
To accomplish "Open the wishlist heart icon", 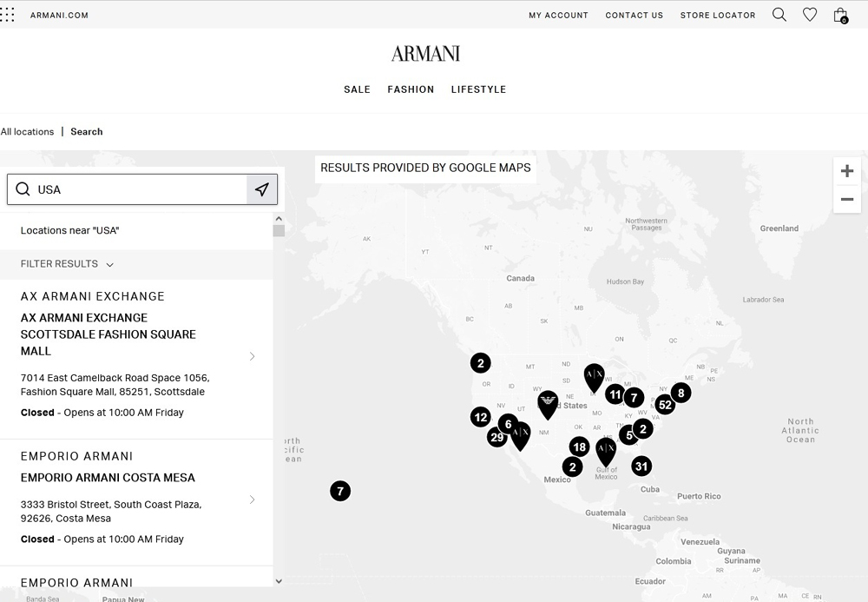I will tap(810, 14).
